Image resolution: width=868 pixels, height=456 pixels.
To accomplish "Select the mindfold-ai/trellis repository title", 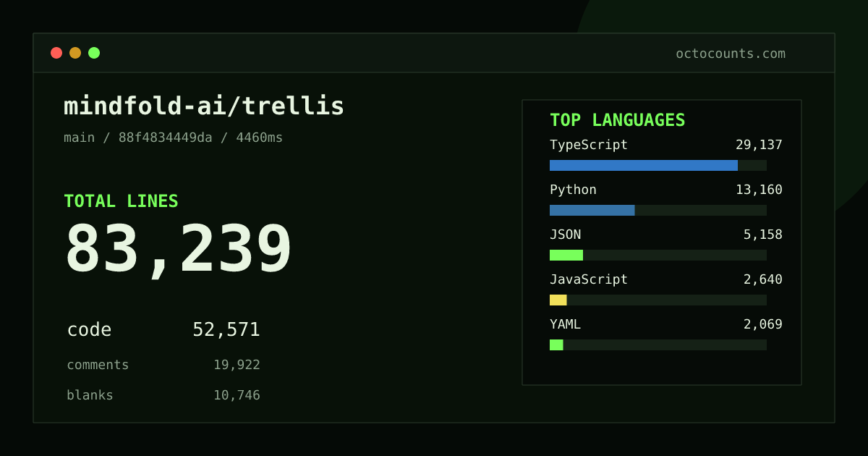I will pyautogui.click(x=204, y=106).
